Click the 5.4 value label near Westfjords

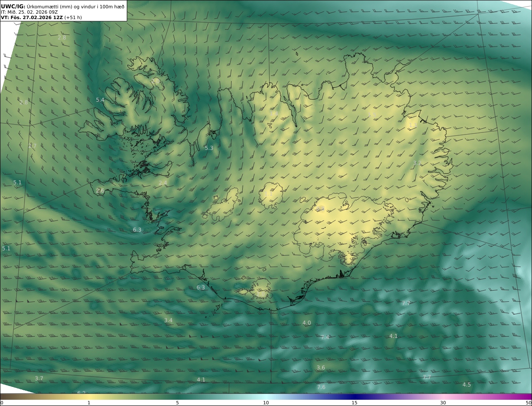point(100,100)
